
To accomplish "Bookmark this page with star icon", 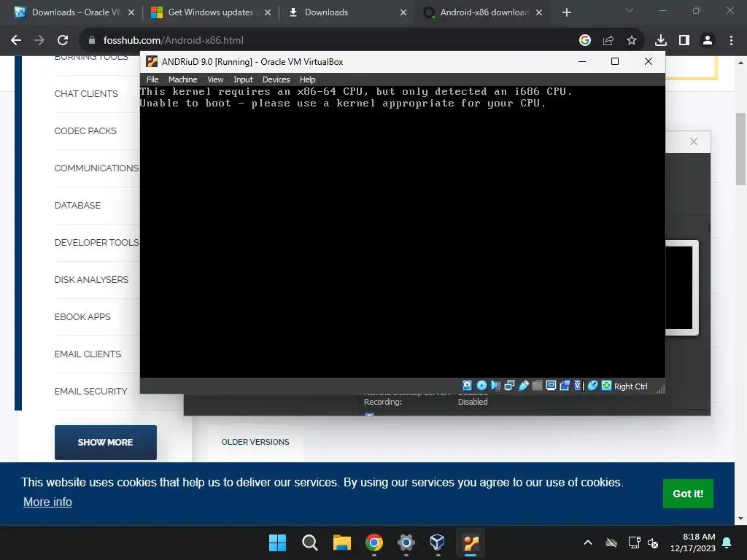I will [x=632, y=41].
